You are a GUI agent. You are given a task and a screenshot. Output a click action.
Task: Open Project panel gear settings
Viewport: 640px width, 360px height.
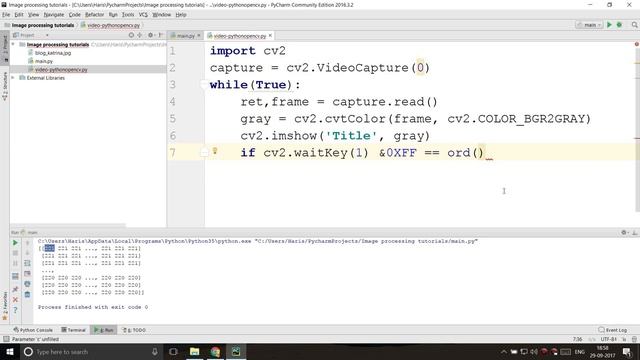point(151,35)
